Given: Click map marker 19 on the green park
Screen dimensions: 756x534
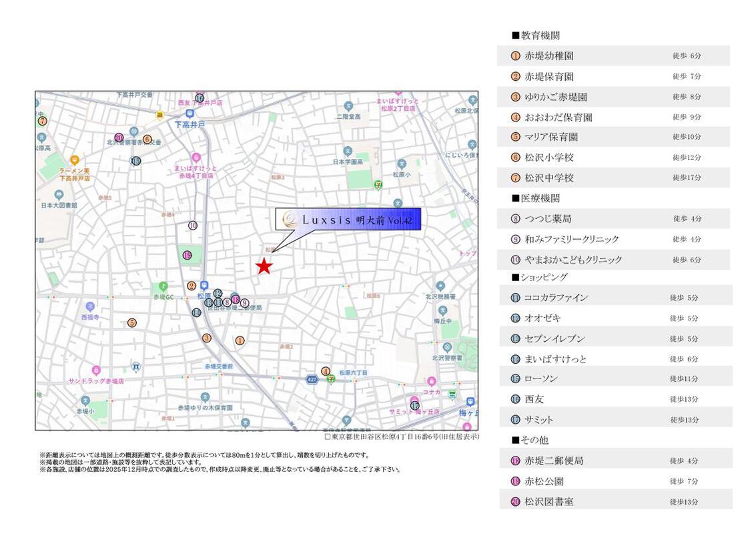Looking at the screenshot, I should tap(187, 255).
